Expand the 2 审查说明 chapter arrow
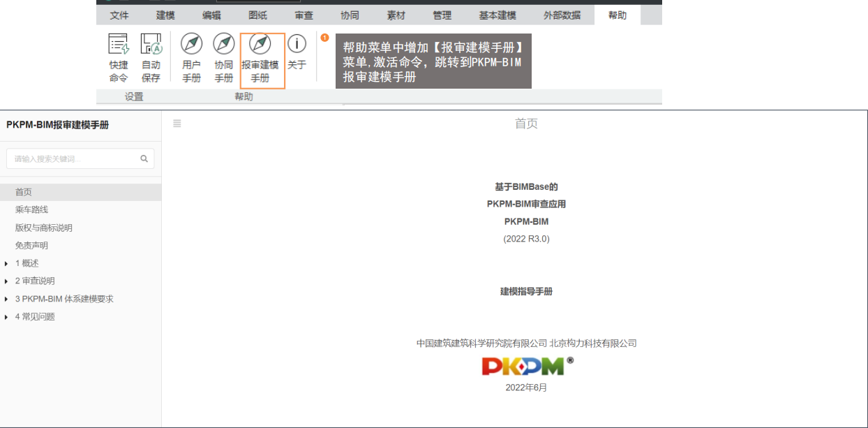 [x=6, y=281]
